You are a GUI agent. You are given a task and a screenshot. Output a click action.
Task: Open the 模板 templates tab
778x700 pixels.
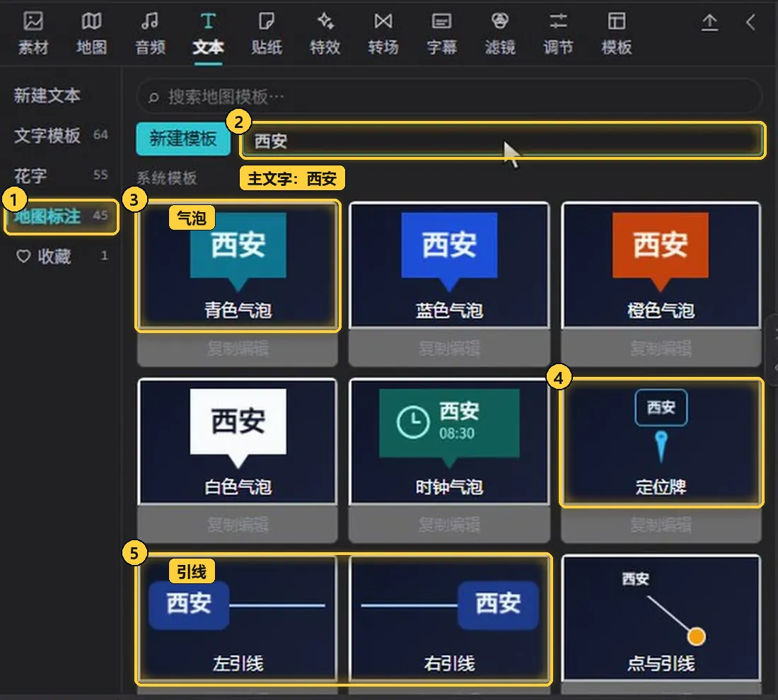(x=616, y=33)
